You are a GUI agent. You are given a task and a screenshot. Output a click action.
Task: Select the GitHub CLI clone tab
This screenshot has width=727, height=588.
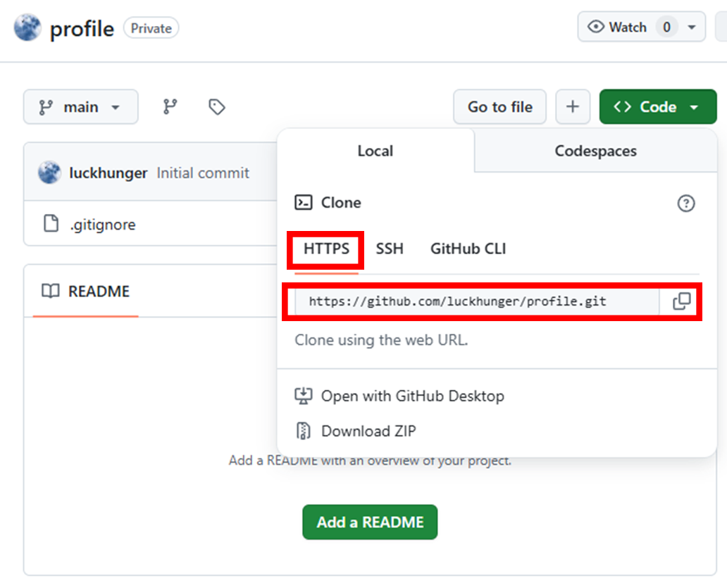[468, 249]
